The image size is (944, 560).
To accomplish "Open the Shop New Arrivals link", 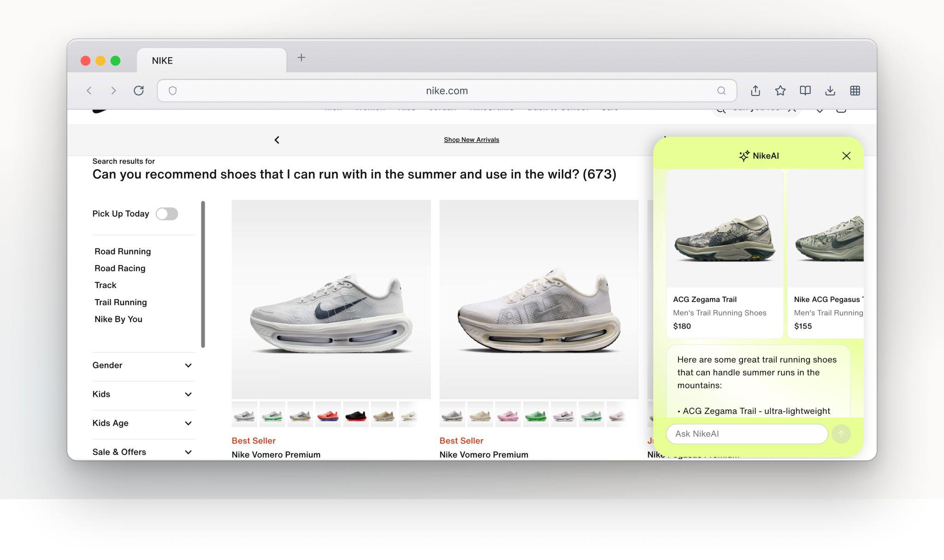I will 471,140.
